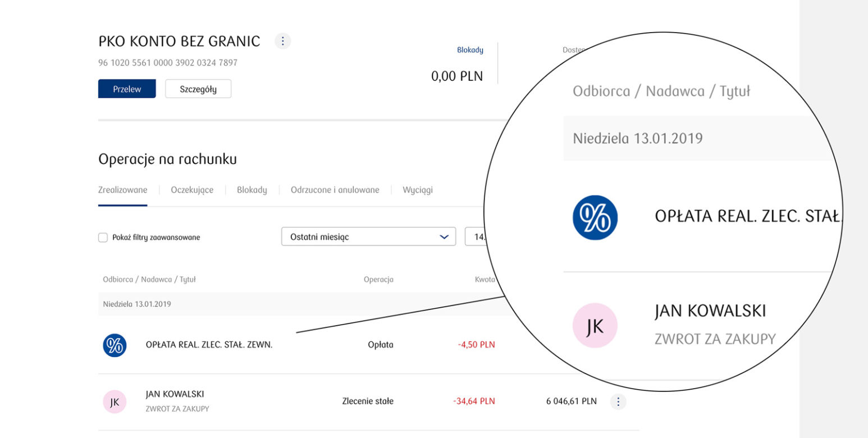Open the JAN KOWALSKI Zlecenie stałe transaction row
This screenshot has width=868, height=438.
tap(368, 401)
